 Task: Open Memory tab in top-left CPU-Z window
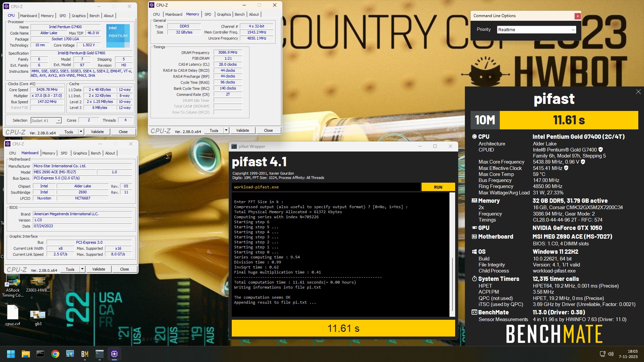pyautogui.click(x=47, y=16)
